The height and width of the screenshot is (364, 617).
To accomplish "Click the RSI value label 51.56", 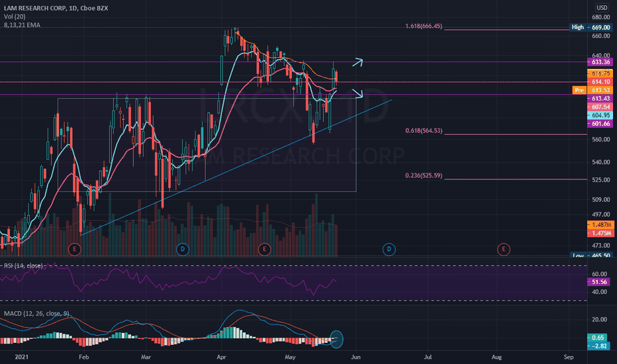I will point(599,282).
